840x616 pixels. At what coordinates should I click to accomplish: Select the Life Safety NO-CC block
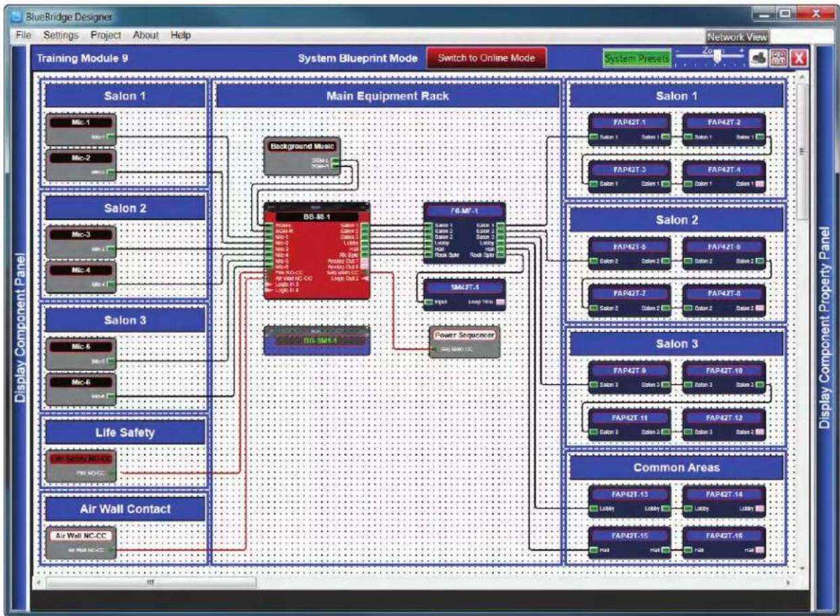pyautogui.click(x=81, y=465)
